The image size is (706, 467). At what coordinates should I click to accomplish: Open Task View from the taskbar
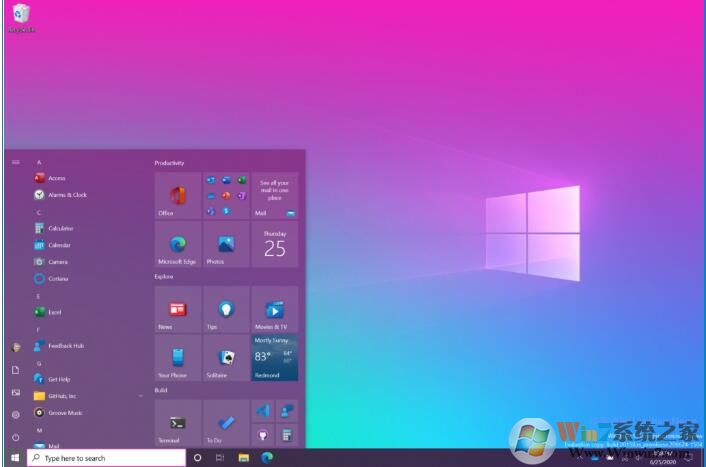220,458
